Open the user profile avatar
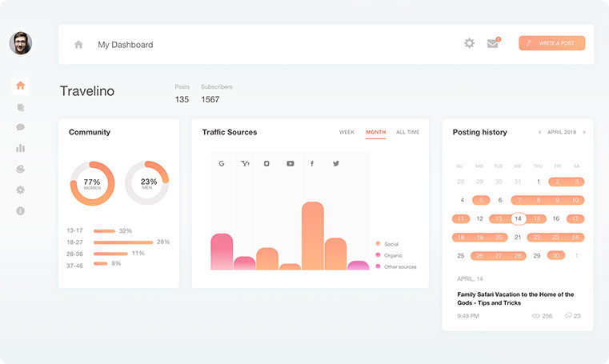This screenshot has height=364, width=609. pos(21,42)
